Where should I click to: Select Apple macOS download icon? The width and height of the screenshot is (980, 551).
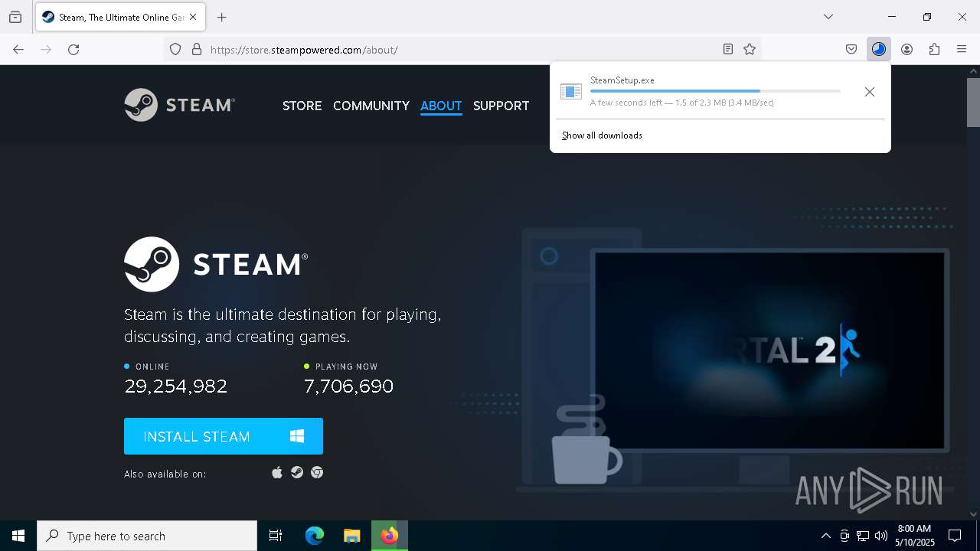277,472
